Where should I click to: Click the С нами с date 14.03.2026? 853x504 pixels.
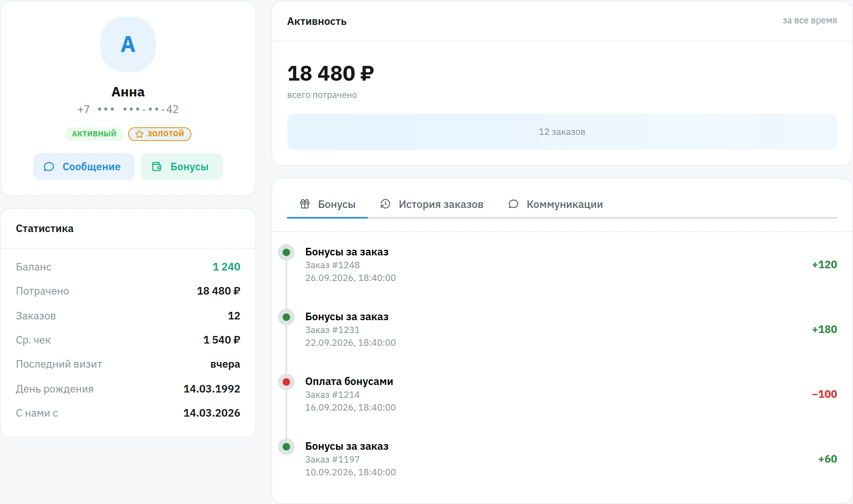pos(212,413)
